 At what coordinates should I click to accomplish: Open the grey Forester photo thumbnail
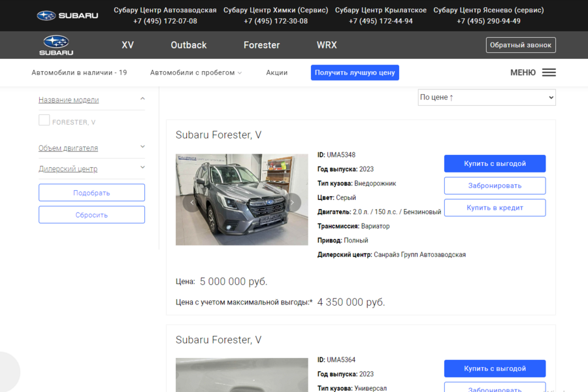tap(242, 199)
